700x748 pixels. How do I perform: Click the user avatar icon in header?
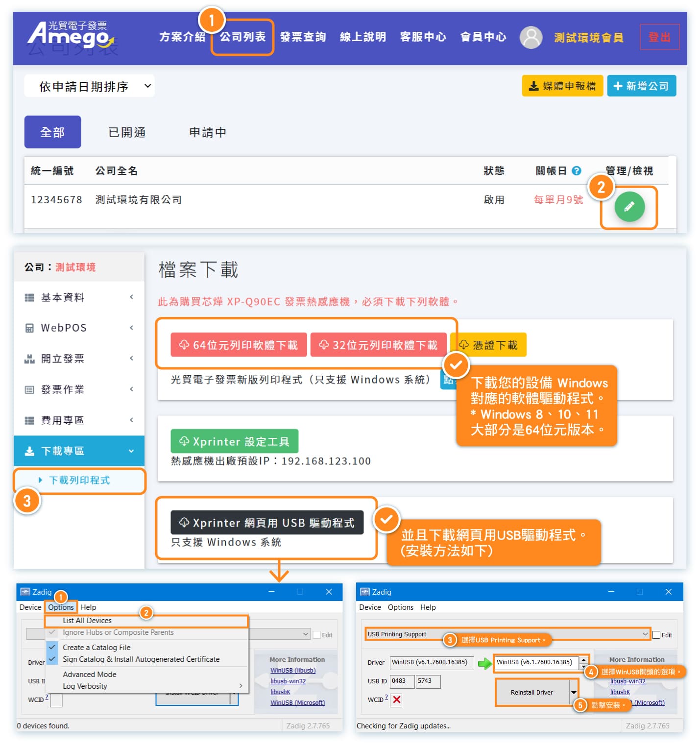[531, 37]
